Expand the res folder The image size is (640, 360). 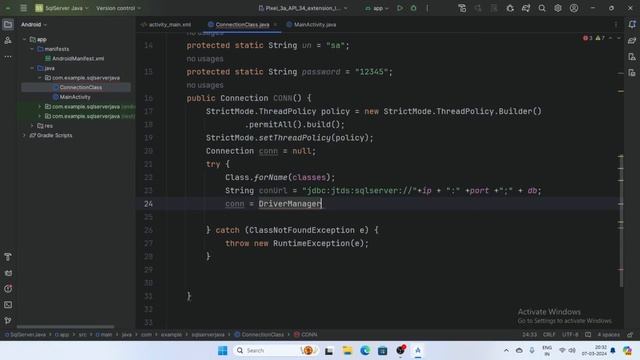(32, 126)
